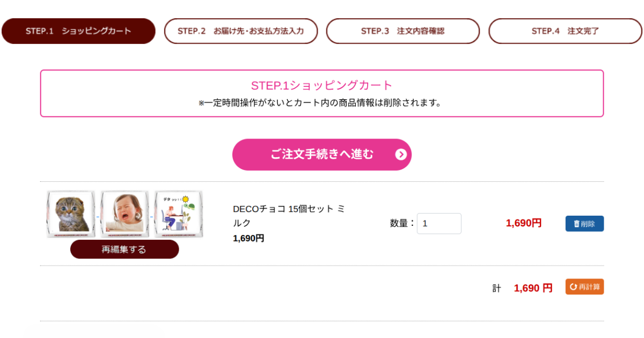Open the cat chocolate thumbnail
The width and height of the screenshot is (644, 338).
(x=71, y=214)
